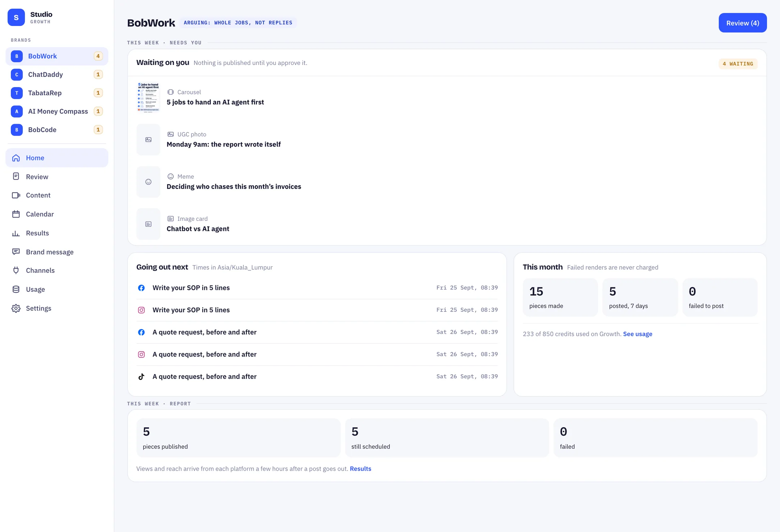The height and width of the screenshot is (532, 780).
Task: Click the BobWork brand avatar icon
Action: (x=17, y=56)
